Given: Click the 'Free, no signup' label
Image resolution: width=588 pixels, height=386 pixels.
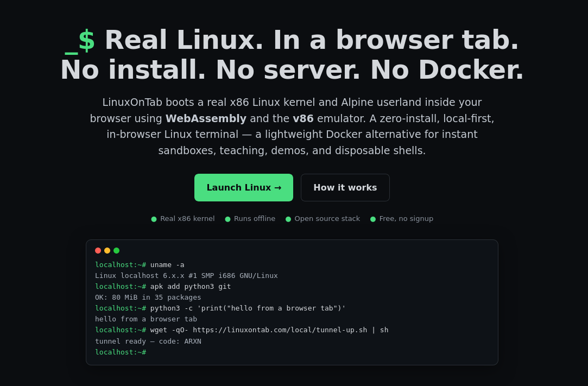Looking at the screenshot, I should click(406, 219).
